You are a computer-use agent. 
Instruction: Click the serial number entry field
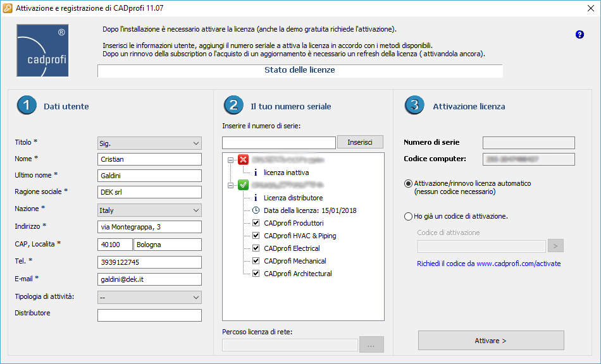click(279, 143)
